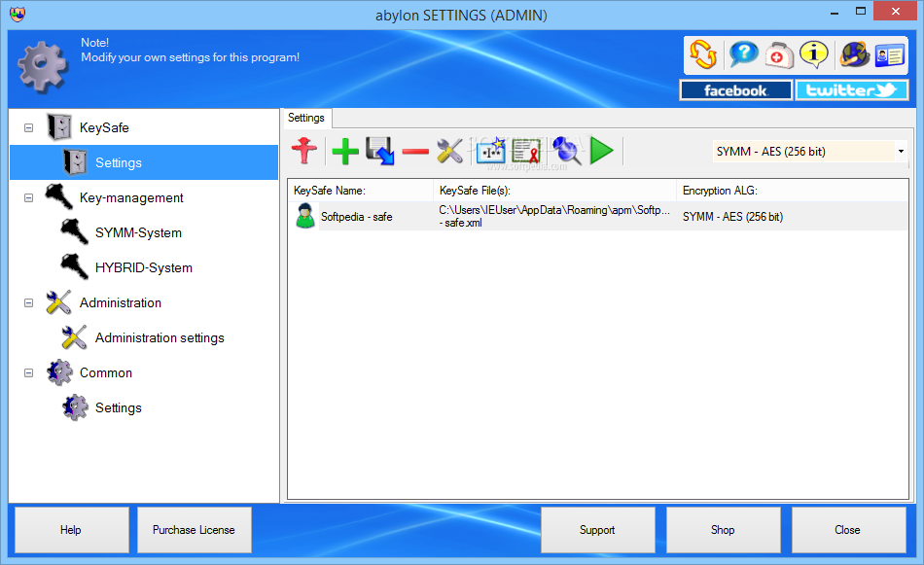Open the SYMM-System entry
The width and height of the screenshot is (924, 565).
coord(138,232)
